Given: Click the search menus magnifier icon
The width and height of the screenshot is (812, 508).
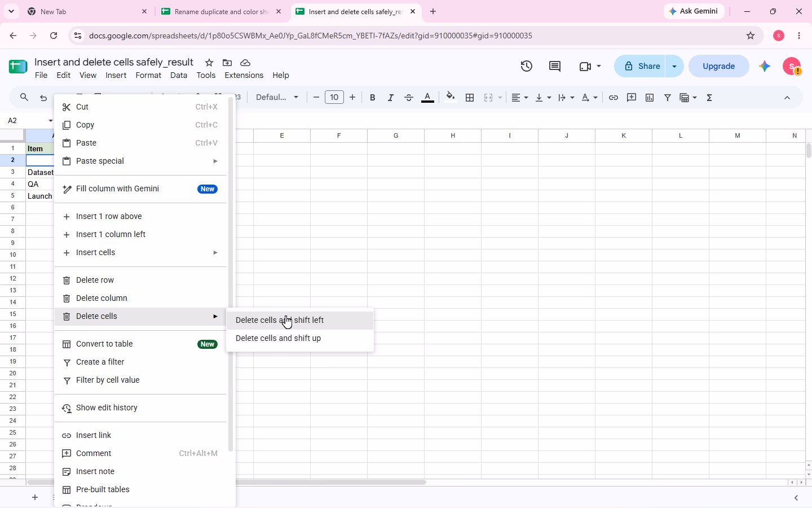Looking at the screenshot, I should pos(24,98).
